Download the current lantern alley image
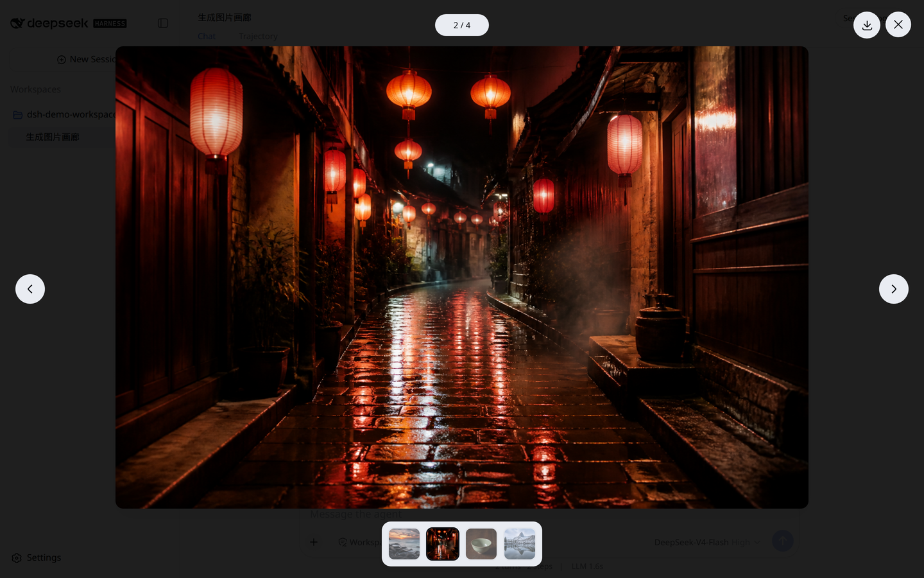 tap(867, 25)
